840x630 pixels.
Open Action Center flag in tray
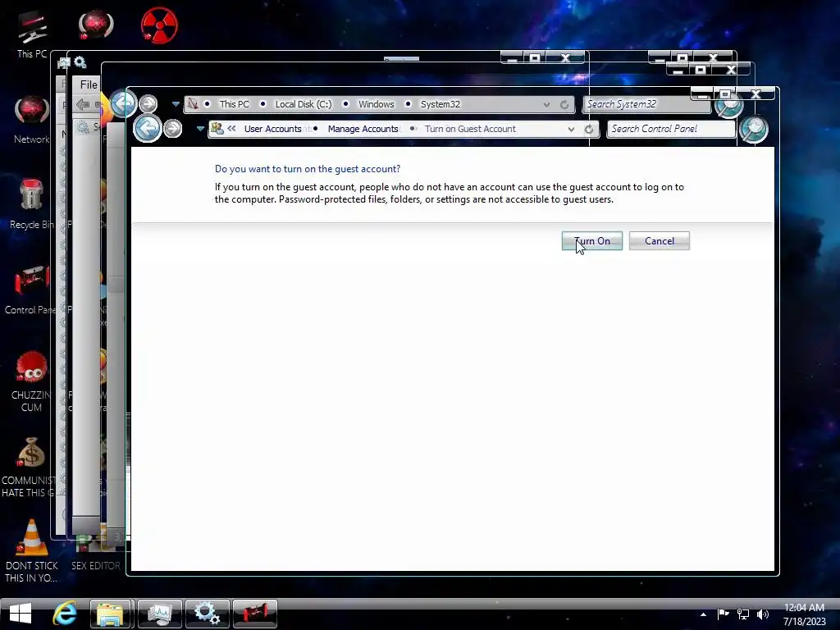click(723, 614)
